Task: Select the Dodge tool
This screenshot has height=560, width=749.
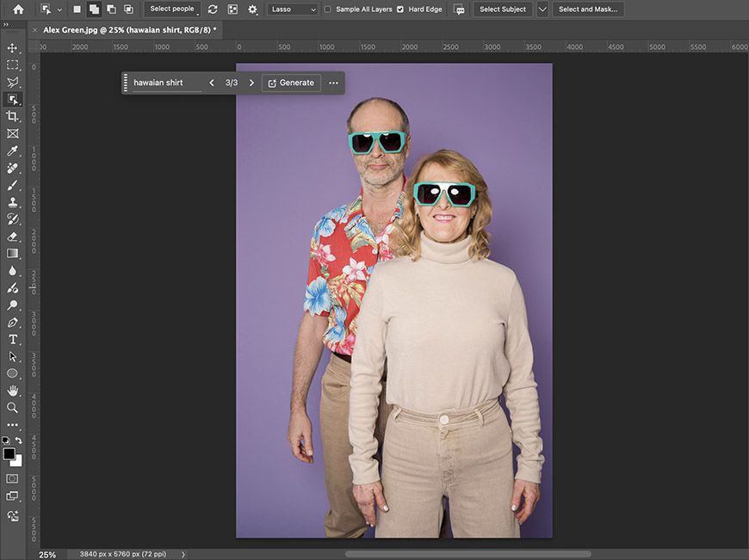Action: click(x=12, y=305)
